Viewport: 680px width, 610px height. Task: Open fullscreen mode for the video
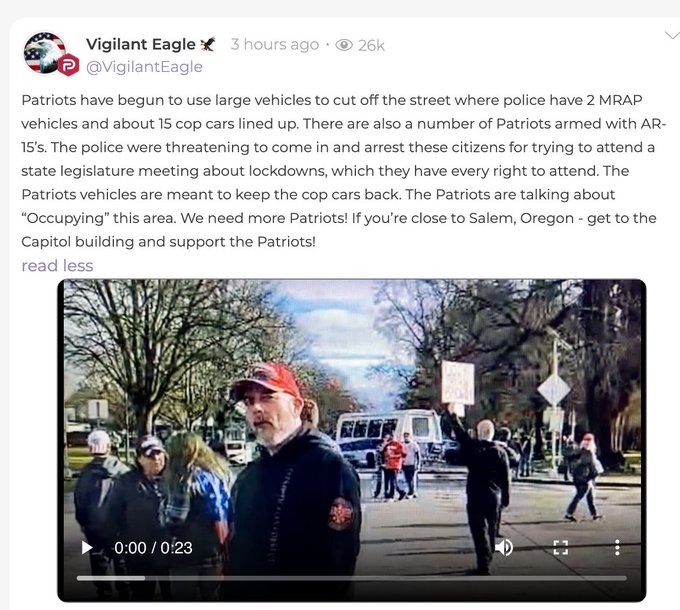click(561, 548)
